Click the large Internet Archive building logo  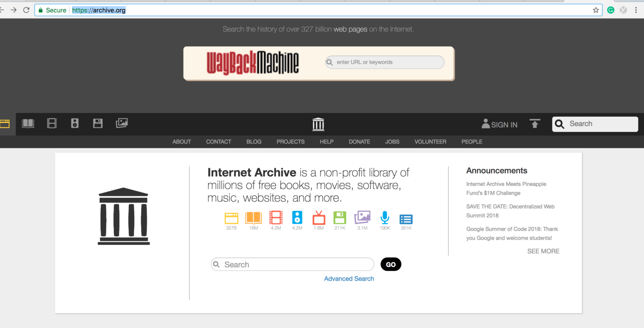[x=124, y=216]
